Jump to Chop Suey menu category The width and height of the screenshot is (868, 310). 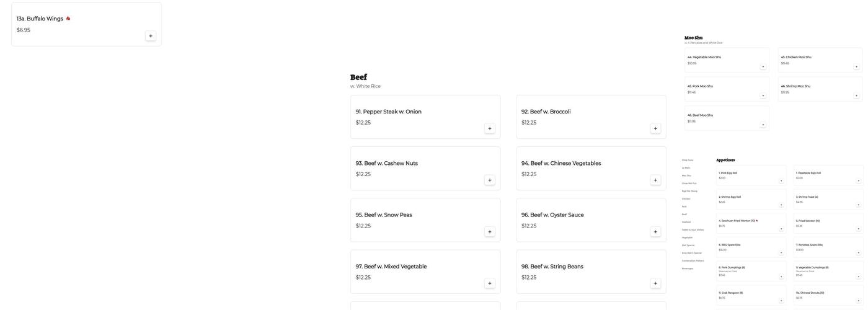(688, 160)
